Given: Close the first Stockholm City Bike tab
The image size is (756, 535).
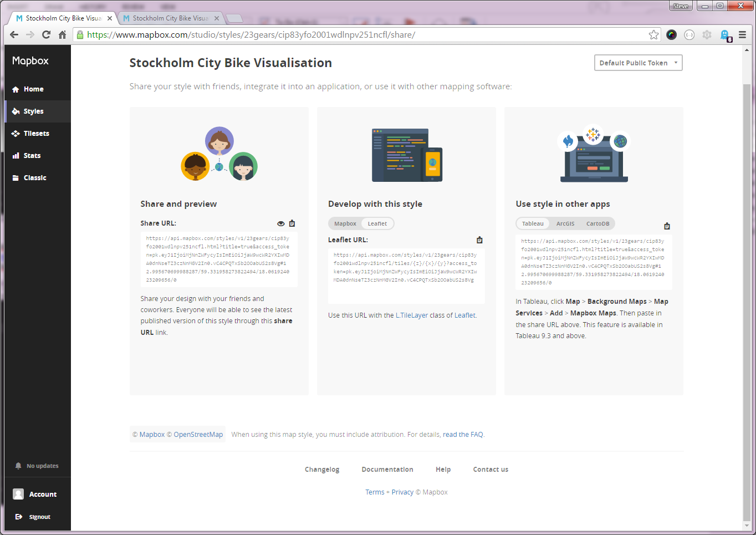Looking at the screenshot, I should click(x=110, y=18).
